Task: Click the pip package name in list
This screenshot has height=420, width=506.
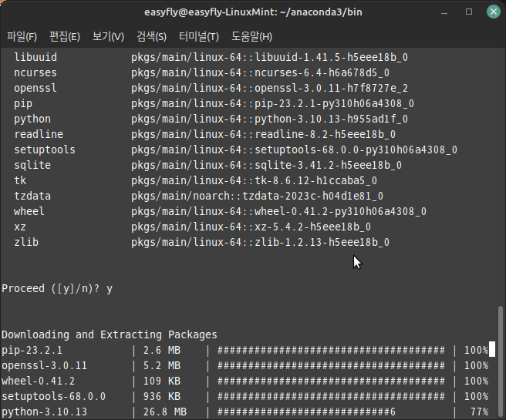Action: pyautogui.click(x=23, y=104)
